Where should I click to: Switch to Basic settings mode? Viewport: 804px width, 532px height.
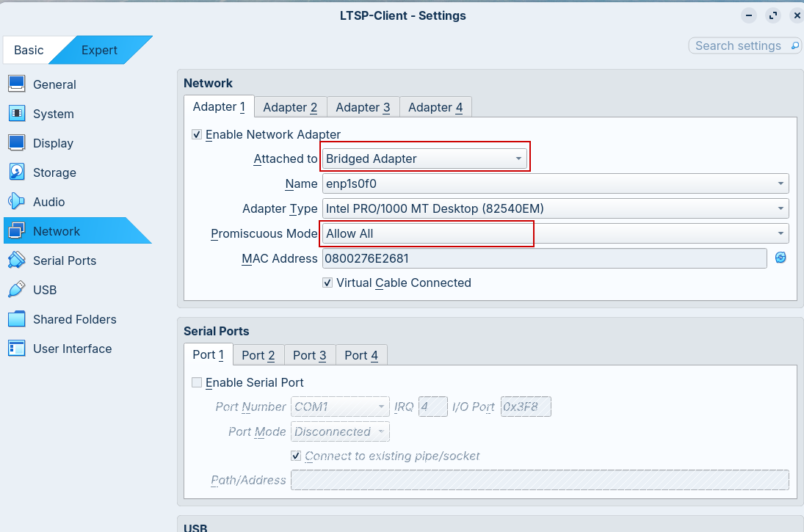(x=29, y=50)
